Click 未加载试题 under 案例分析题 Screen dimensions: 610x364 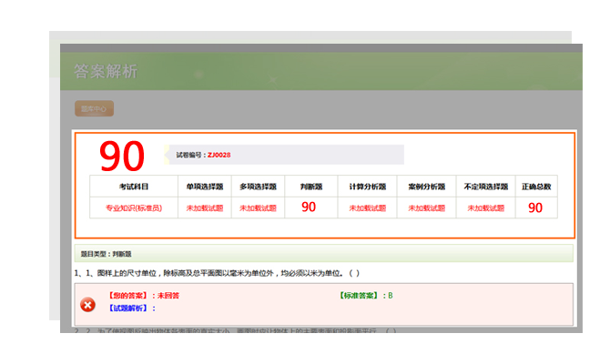pos(426,208)
